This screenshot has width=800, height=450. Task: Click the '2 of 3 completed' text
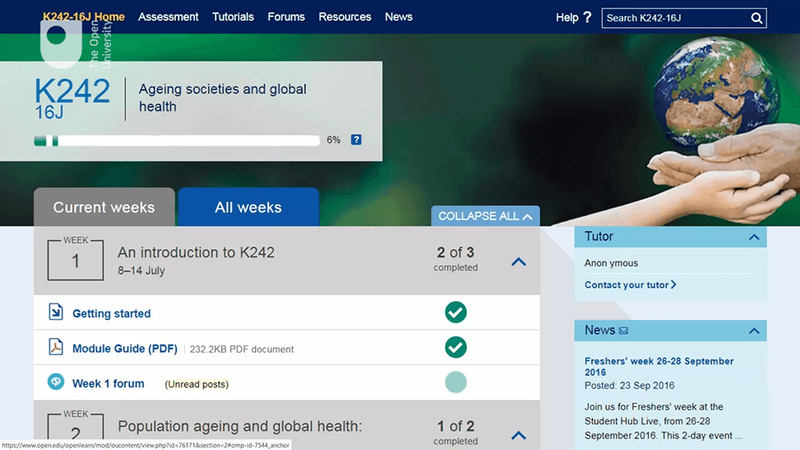coord(456,259)
